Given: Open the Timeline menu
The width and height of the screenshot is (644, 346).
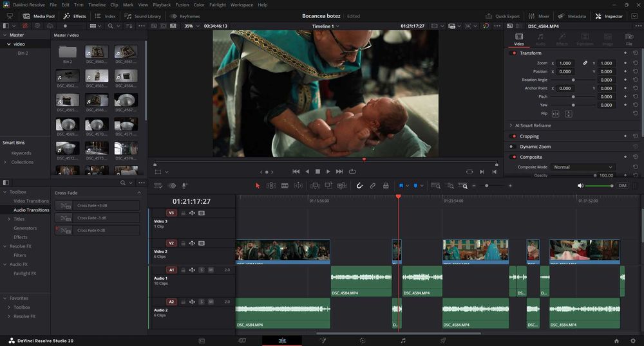Looking at the screenshot, I should [x=97, y=5].
